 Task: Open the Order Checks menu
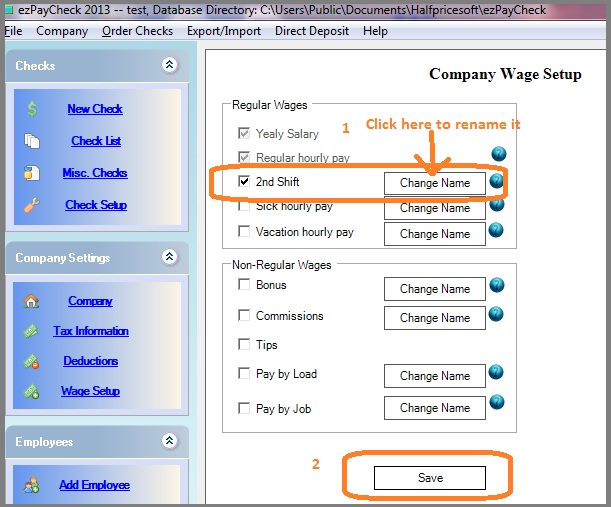coord(137,31)
